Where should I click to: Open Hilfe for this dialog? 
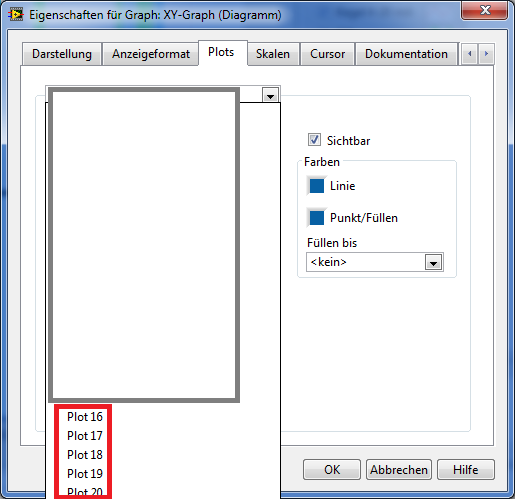click(466, 470)
